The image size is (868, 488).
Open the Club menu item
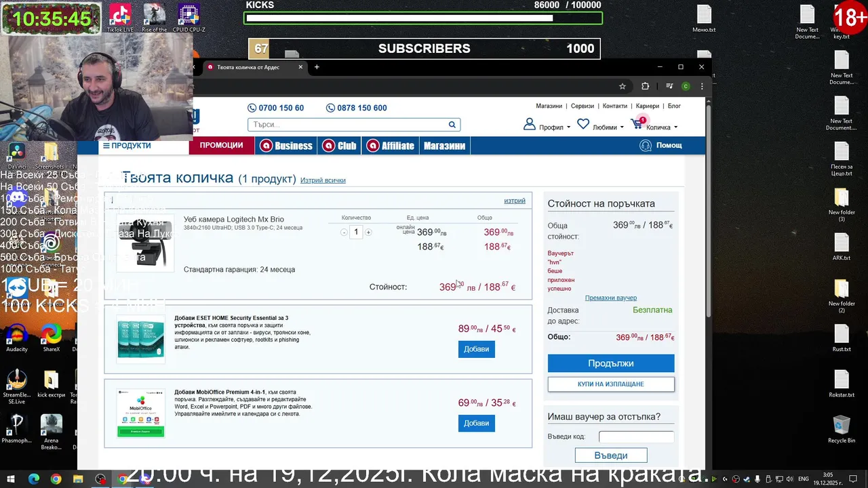339,146
